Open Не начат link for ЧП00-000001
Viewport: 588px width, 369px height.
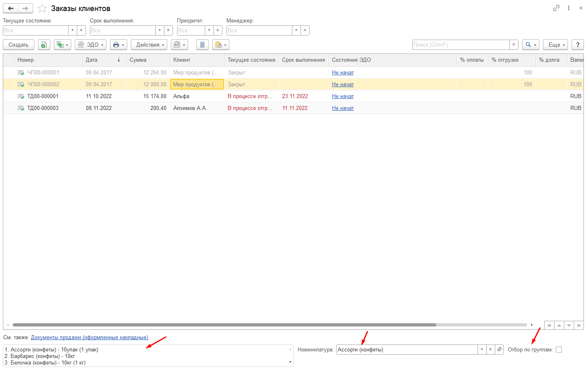(343, 72)
